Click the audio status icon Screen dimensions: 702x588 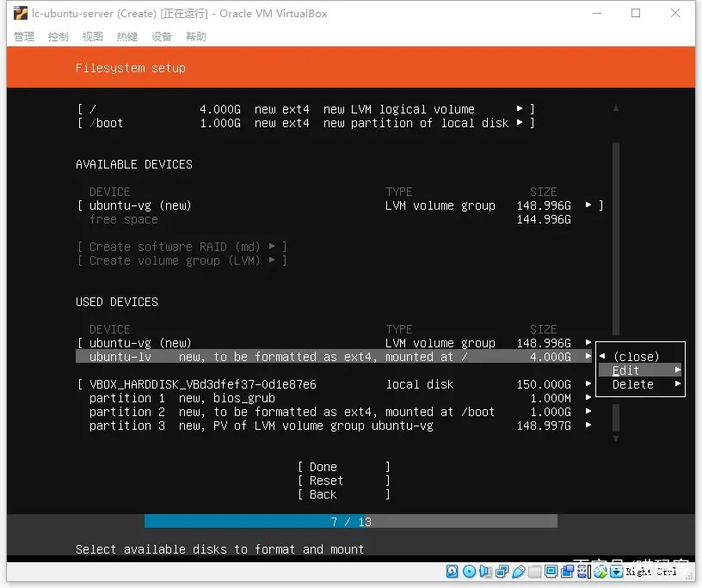pyautogui.click(x=485, y=572)
